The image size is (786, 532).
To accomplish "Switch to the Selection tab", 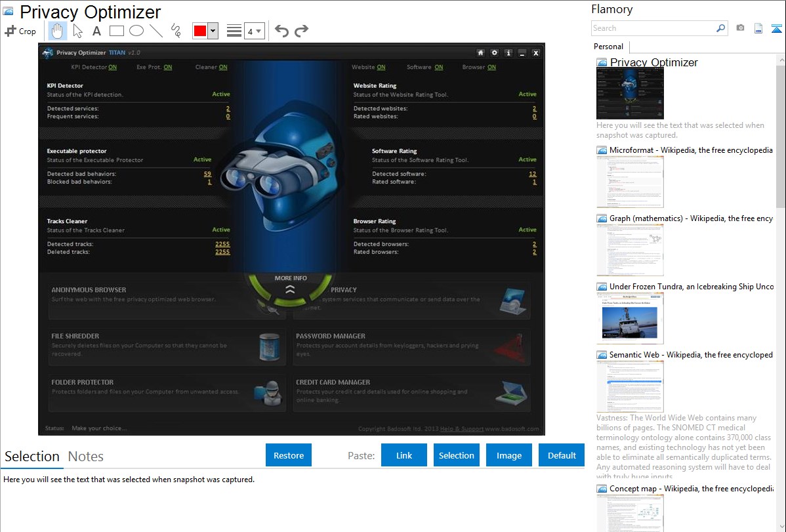I will click(32, 457).
